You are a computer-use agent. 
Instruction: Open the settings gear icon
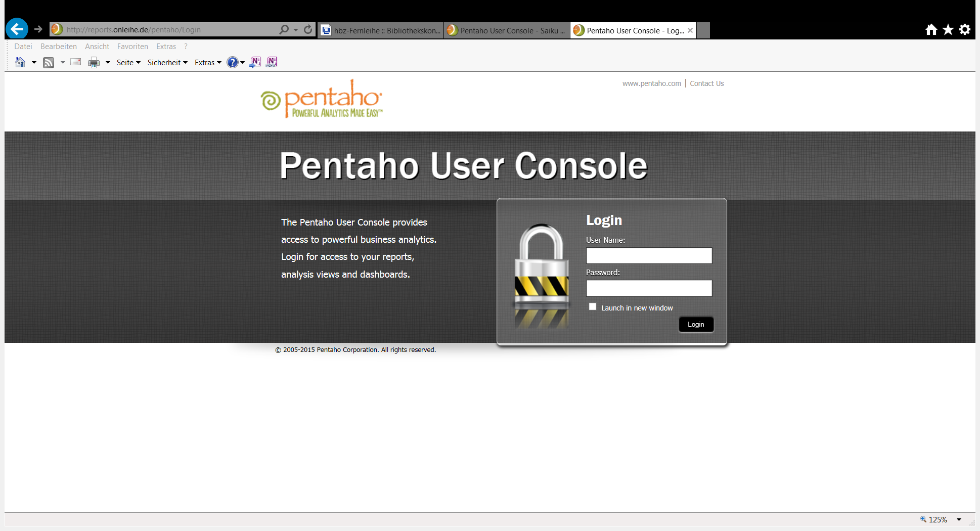point(965,29)
